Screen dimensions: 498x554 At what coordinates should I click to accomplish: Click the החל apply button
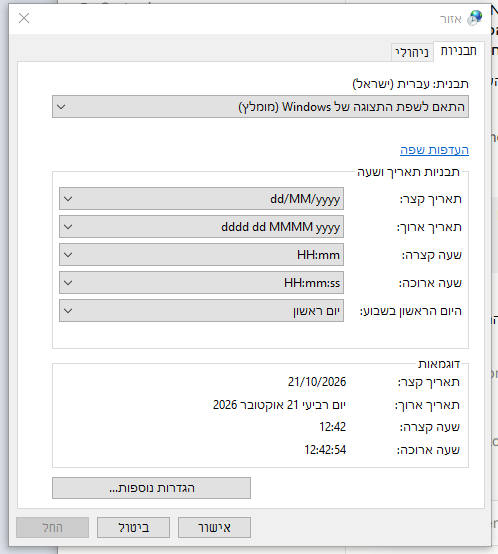pyautogui.click(x=52, y=528)
